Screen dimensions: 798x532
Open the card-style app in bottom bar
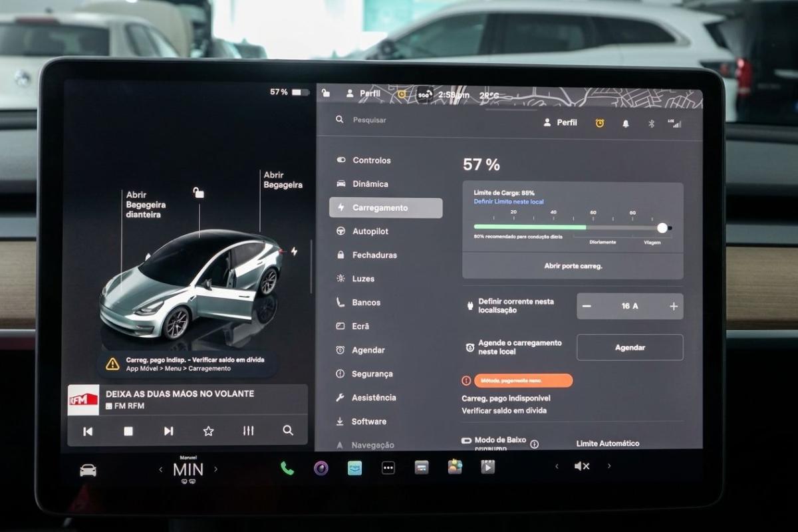(x=422, y=467)
